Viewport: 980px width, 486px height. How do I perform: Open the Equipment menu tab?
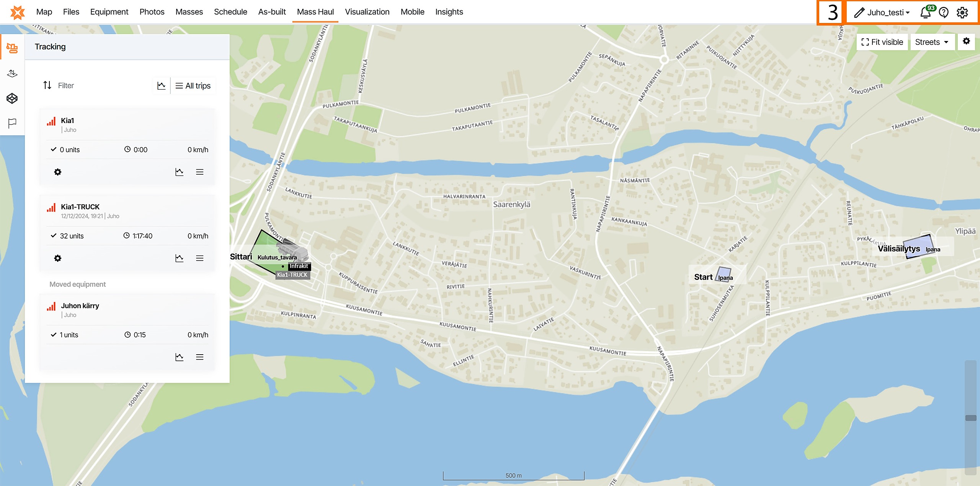(109, 12)
